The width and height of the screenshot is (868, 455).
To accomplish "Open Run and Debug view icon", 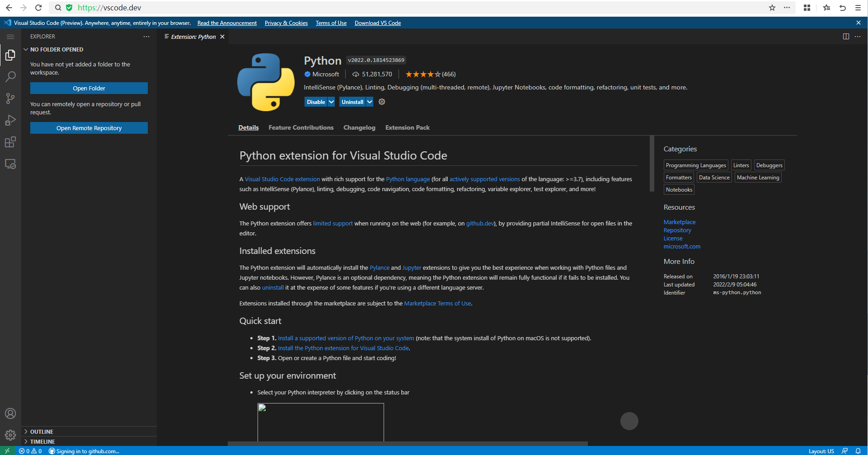I will point(10,120).
